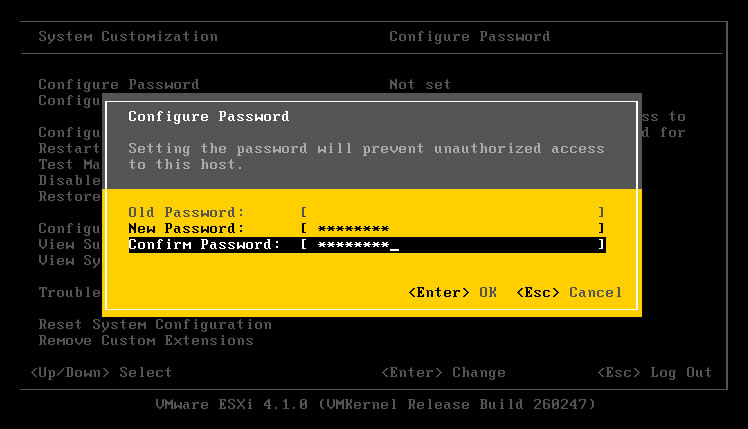Log out via Esc Log Out

coord(654,372)
